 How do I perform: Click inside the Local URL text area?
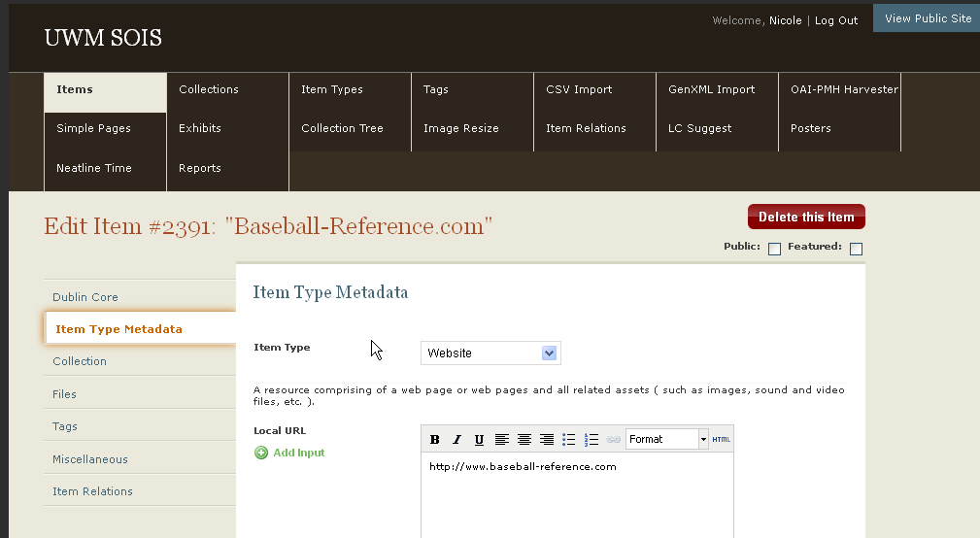(x=577, y=500)
